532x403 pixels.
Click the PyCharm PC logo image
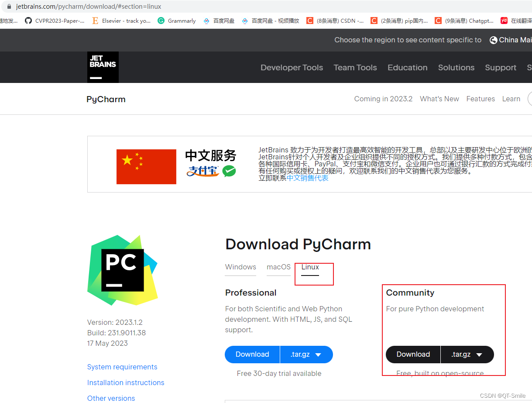pos(123,270)
